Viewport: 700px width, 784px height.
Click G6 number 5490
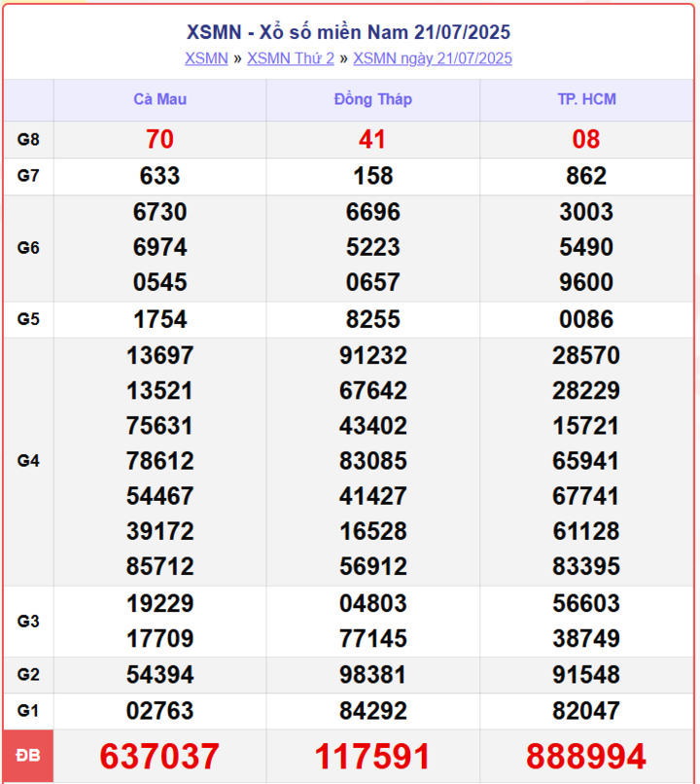[586, 247]
